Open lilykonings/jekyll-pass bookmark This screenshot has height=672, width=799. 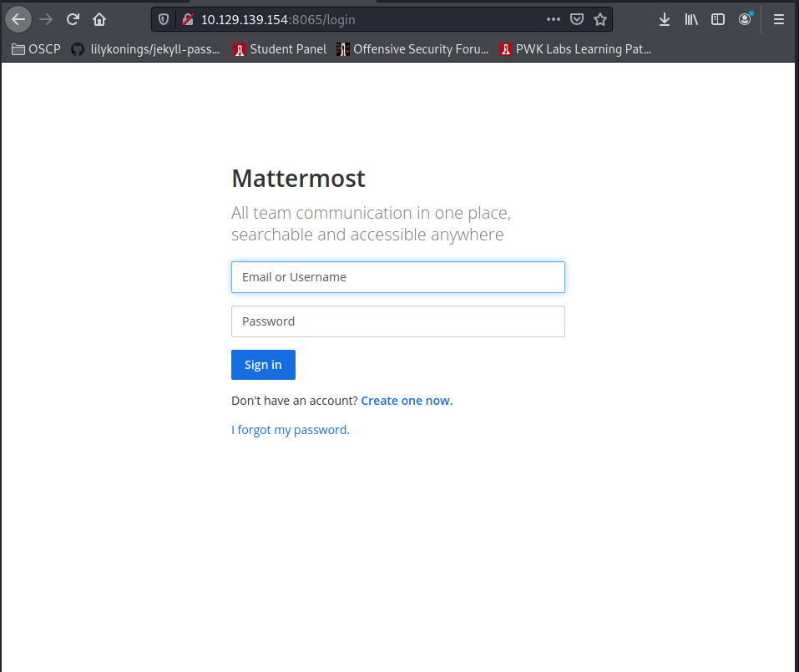(146, 49)
